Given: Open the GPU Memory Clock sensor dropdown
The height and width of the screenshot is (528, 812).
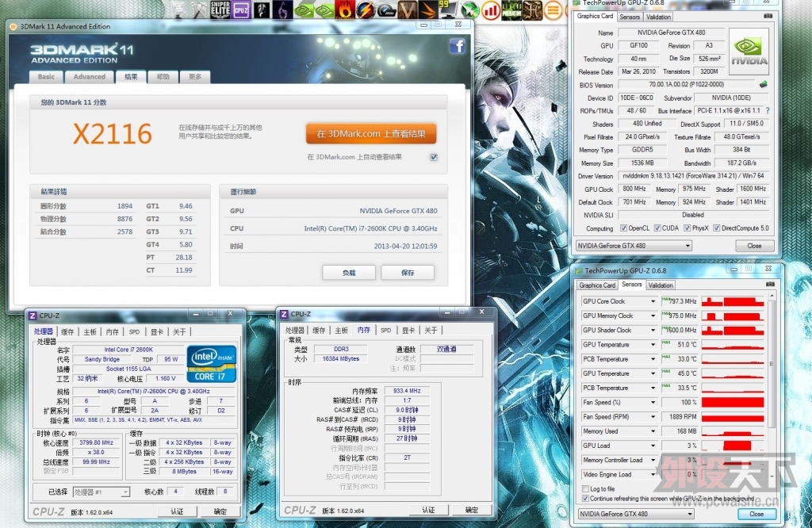Looking at the screenshot, I should click(653, 316).
